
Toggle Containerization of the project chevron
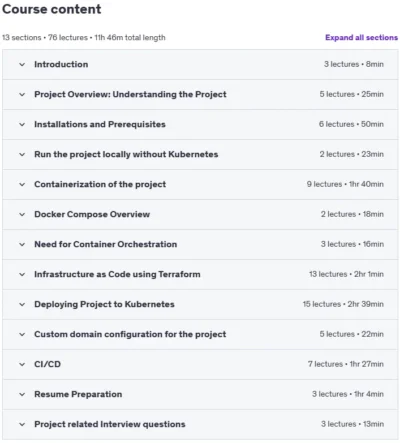22,185
